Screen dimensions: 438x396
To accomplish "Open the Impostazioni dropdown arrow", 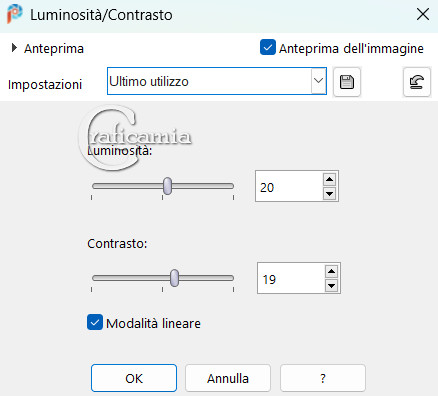I will pyautogui.click(x=319, y=81).
